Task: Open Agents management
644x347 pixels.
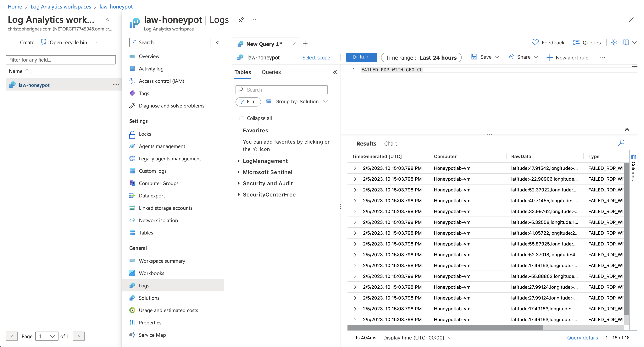Action: 162,146
